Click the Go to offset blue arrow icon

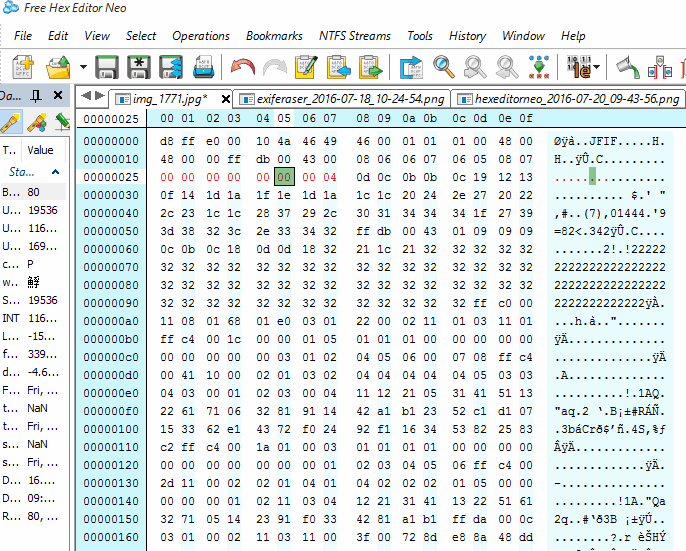(x=411, y=67)
